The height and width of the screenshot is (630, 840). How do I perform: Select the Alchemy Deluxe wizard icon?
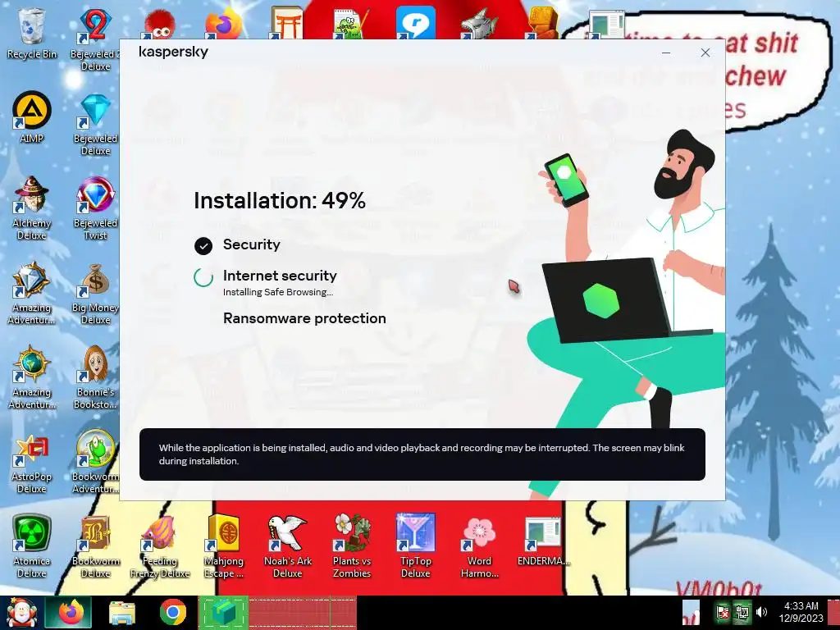pyautogui.click(x=32, y=194)
